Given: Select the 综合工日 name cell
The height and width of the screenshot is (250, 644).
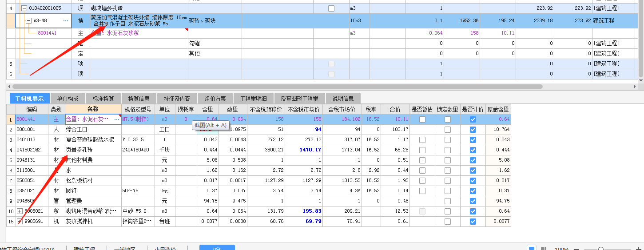Looking at the screenshot, I should [93, 130].
